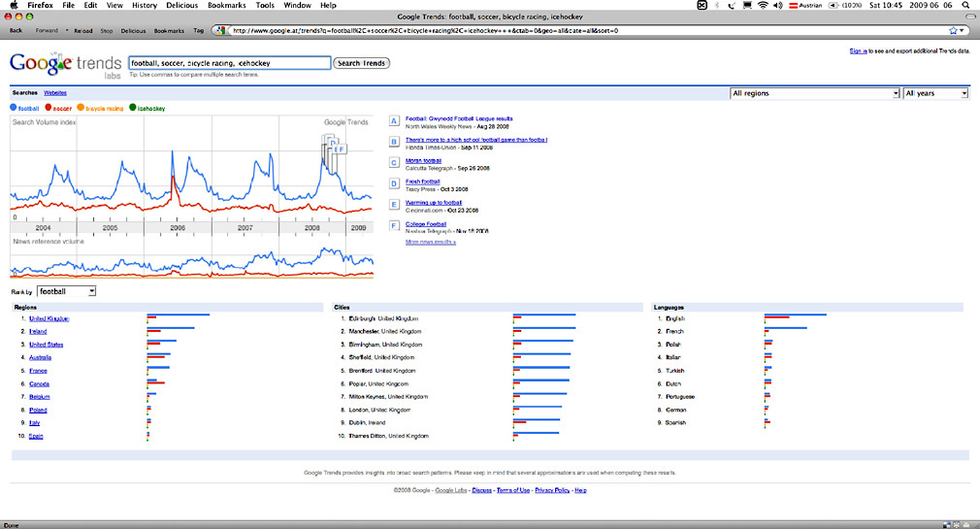The width and height of the screenshot is (980, 529).
Task: Open the United Kingdom region link
Action: (49, 318)
